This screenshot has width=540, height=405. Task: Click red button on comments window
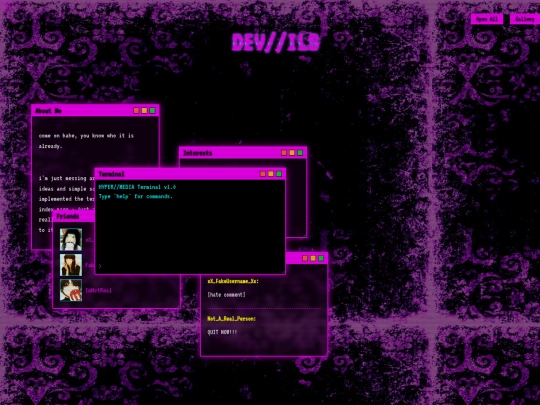305,258
